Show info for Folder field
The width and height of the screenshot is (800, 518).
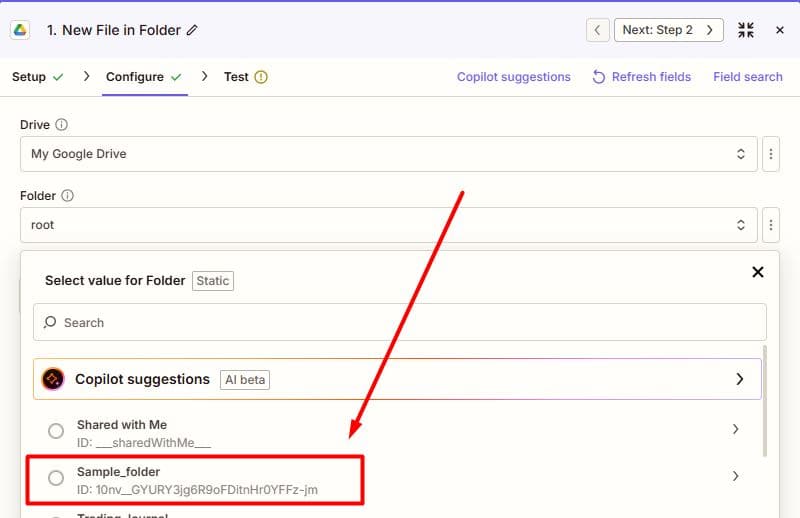click(67, 195)
